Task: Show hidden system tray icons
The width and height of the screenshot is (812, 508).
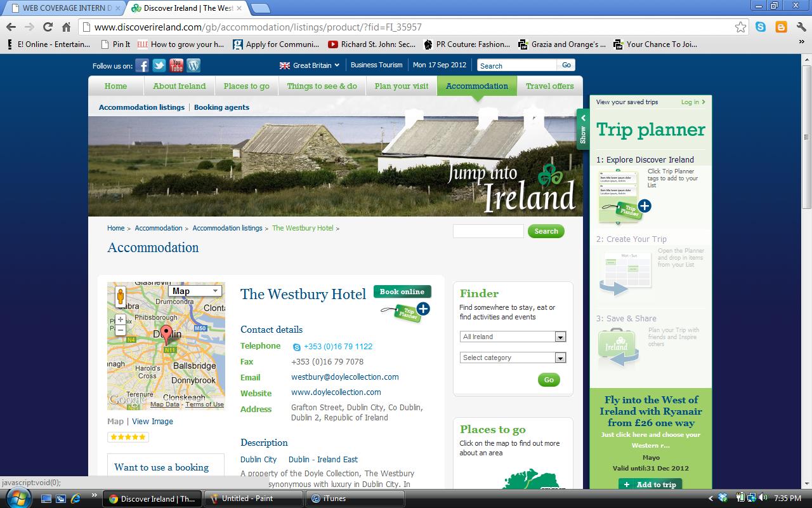Action: [710, 498]
